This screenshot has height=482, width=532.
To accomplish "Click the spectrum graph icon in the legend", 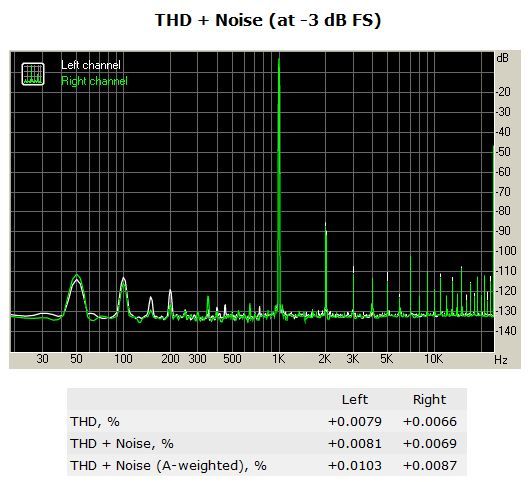I will pyautogui.click(x=33, y=74).
